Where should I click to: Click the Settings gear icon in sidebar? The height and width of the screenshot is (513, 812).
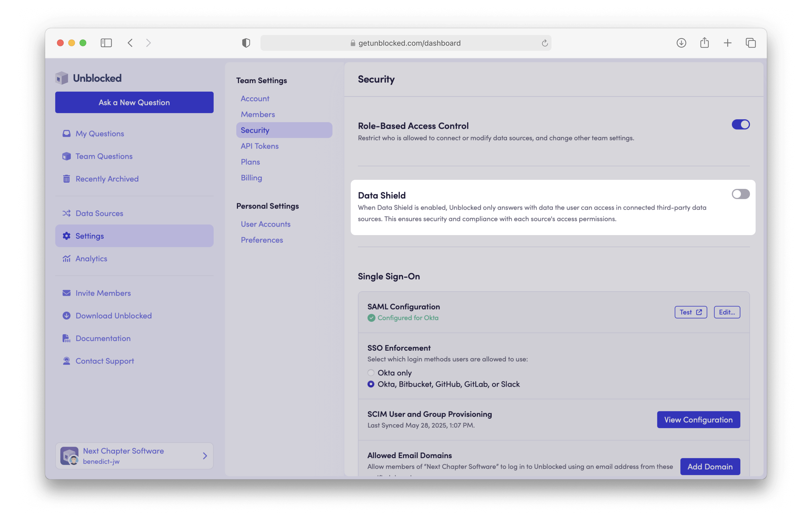67,236
